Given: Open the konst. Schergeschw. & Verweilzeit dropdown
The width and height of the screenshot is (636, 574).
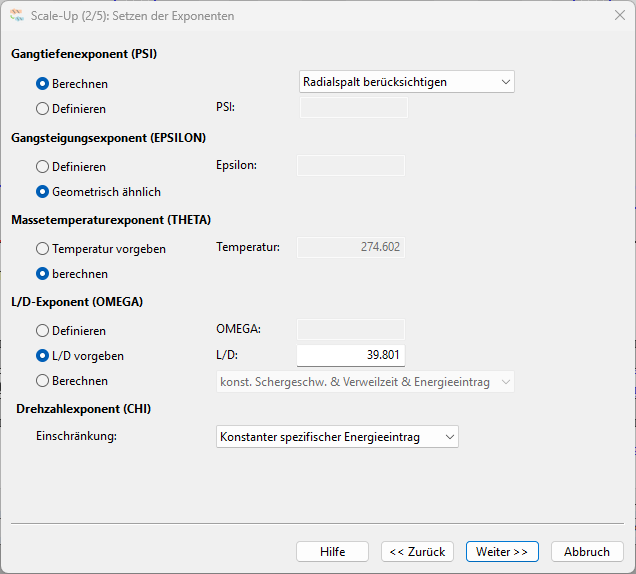Looking at the screenshot, I should tap(365, 382).
